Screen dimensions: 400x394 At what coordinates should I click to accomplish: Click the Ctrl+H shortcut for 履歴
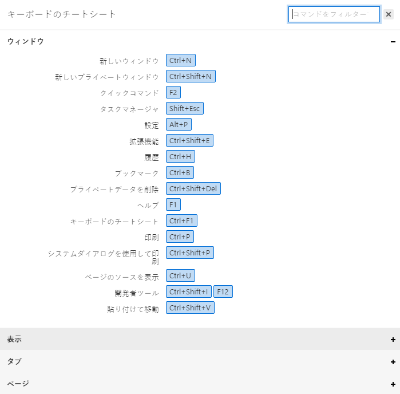(180, 157)
